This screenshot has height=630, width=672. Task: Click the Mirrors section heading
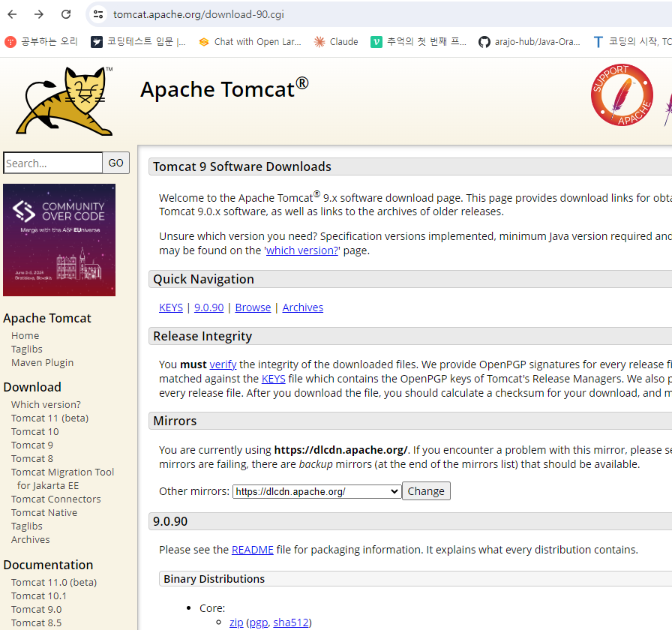click(175, 421)
